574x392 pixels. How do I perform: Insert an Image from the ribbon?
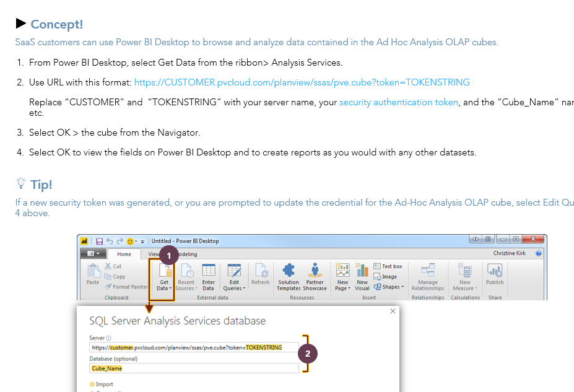point(385,277)
